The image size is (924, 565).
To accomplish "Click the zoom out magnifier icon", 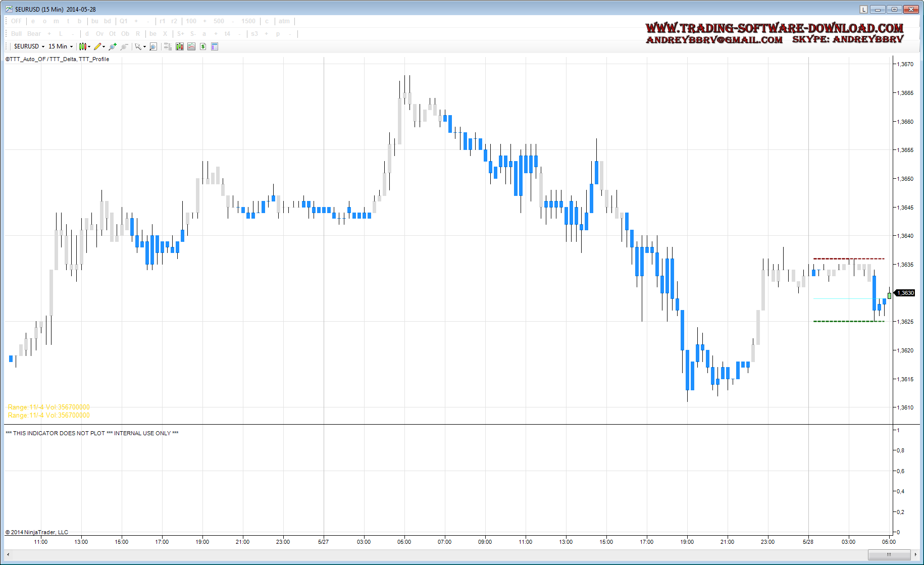I will pos(124,46).
